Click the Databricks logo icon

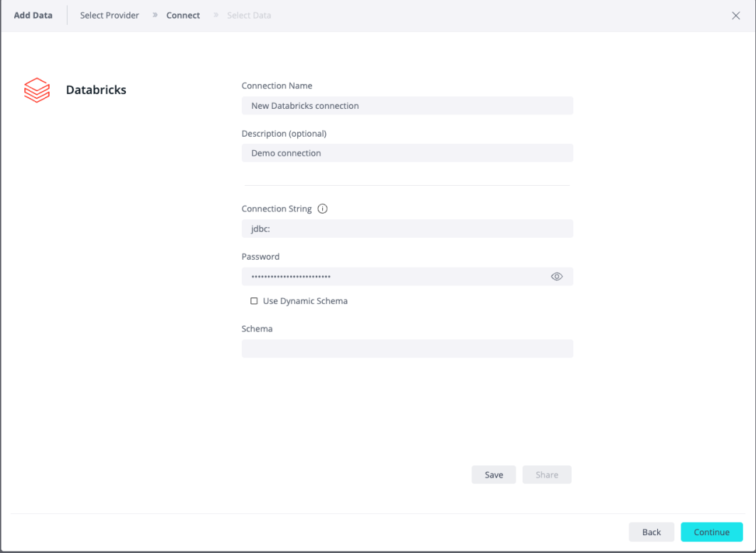tap(37, 90)
